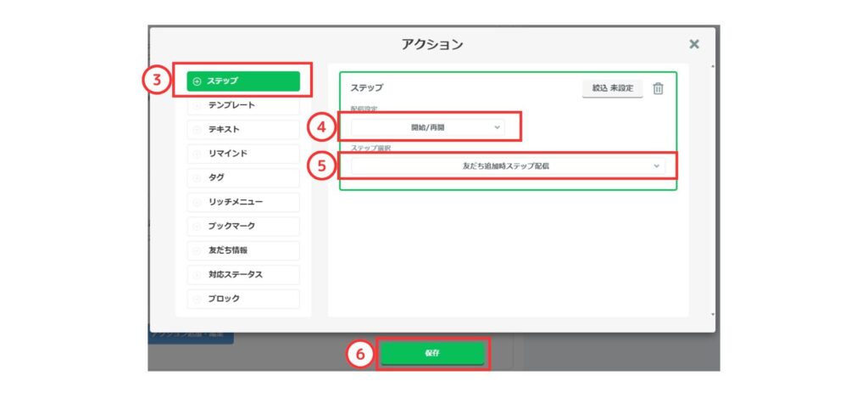Click the plus icon beside テンプレート
The height and width of the screenshot is (398, 868).
coord(198,105)
